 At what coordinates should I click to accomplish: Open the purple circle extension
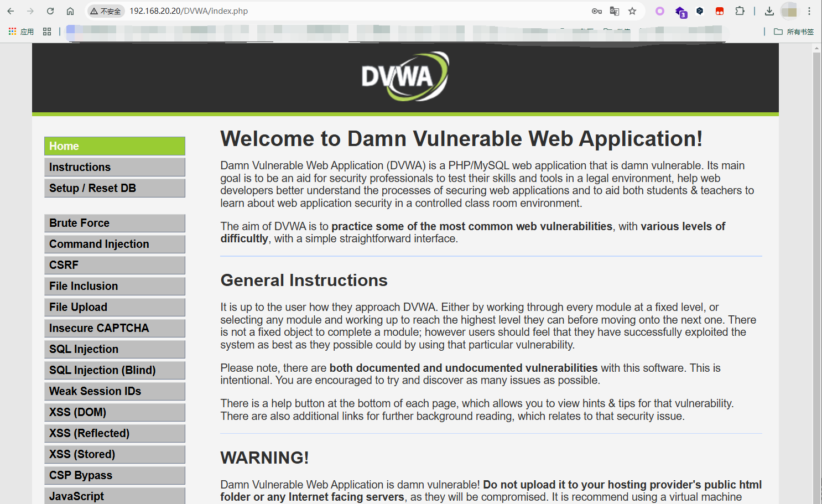pos(660,11)
